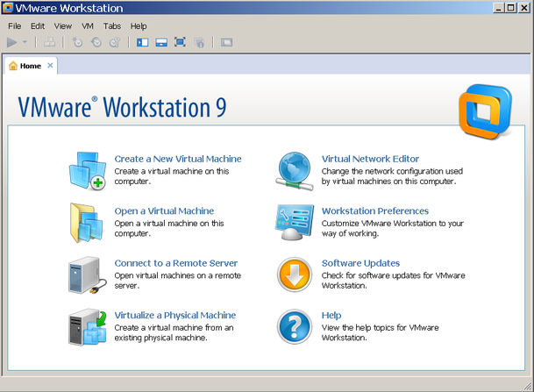This screenshot has width=534, height=392.
Task: Click the Connect to a Remote Server link
Action: coord(176,263)
